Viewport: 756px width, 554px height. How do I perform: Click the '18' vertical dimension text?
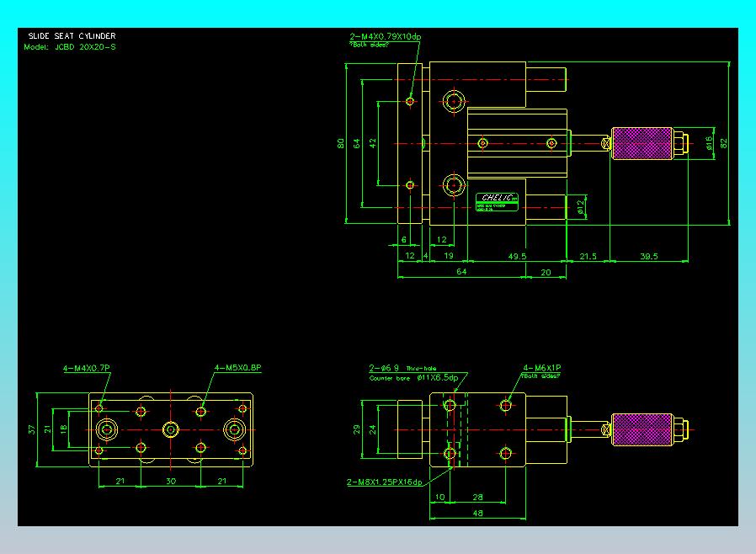tap(64, 429)
